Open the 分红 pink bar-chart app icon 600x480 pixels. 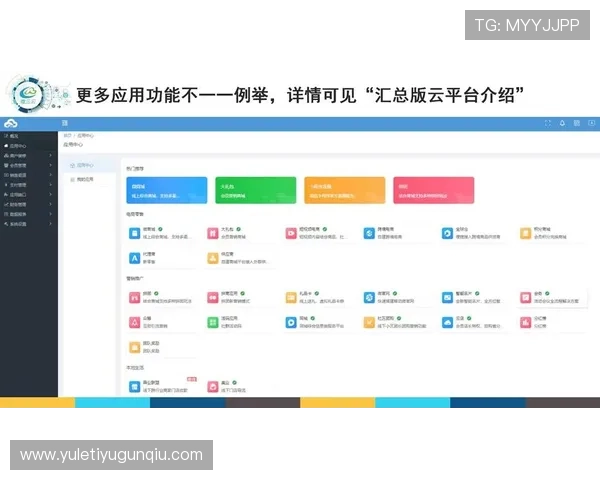point(525,322)
